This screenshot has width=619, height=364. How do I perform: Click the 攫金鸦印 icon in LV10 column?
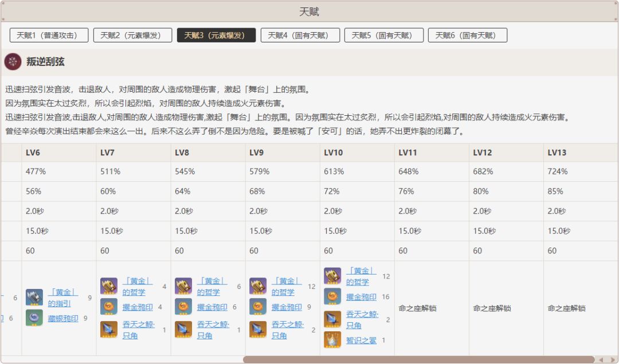click(333, 296)
